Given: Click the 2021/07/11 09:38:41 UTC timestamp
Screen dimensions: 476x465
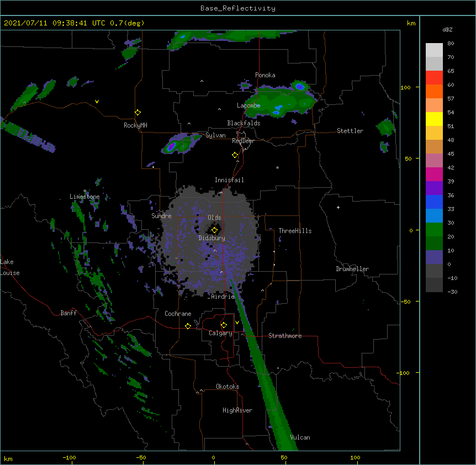Looking at the screenshot, I should (x=55, y=23).
